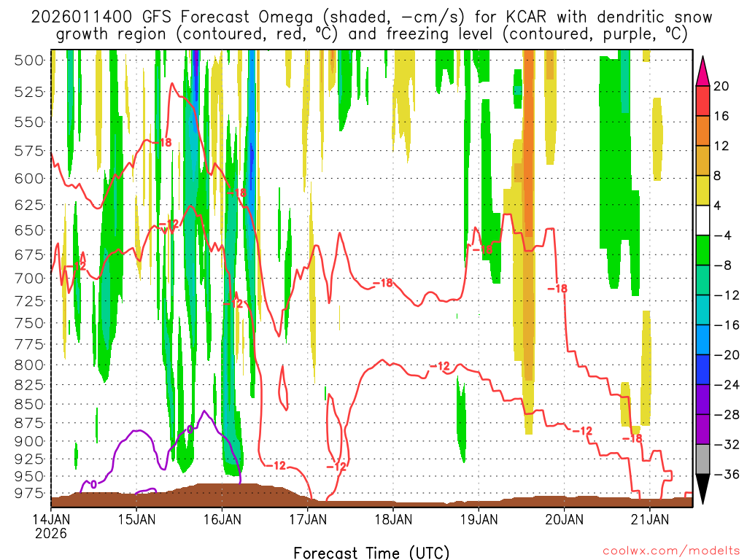Click the cyan -16 to -12 colorbar segment
The height and width of the screenshot is (560, 747).
point(703,310)
